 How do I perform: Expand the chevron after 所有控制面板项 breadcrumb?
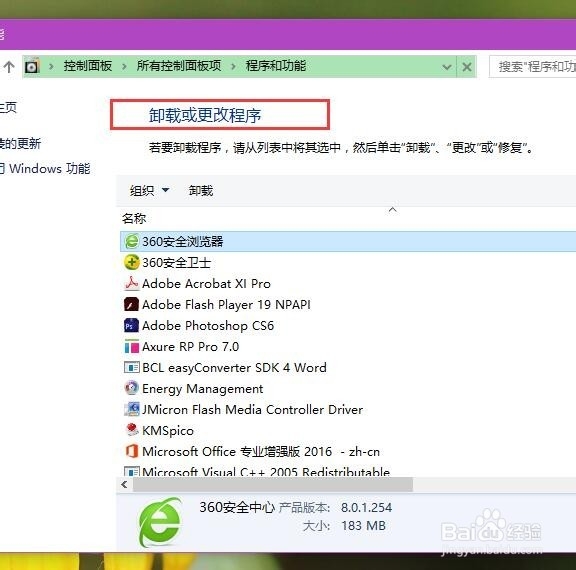point(233,66)
